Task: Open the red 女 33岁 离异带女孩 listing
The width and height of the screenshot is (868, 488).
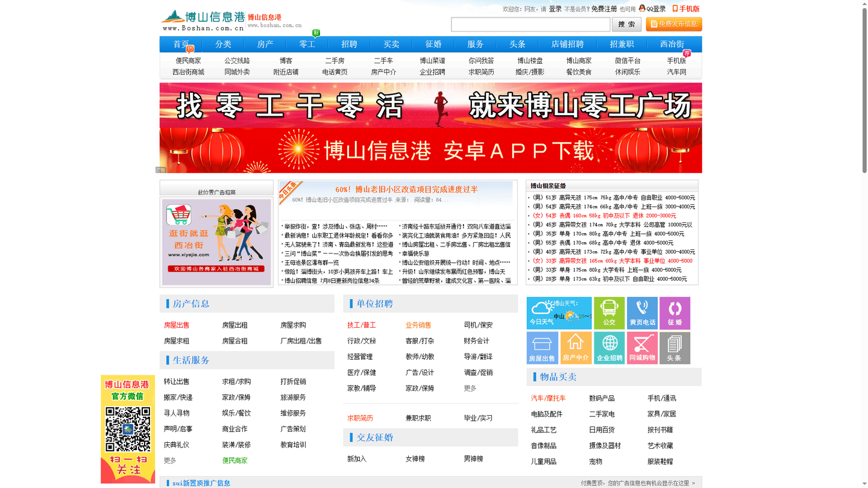Action: [x=612, y=261]
